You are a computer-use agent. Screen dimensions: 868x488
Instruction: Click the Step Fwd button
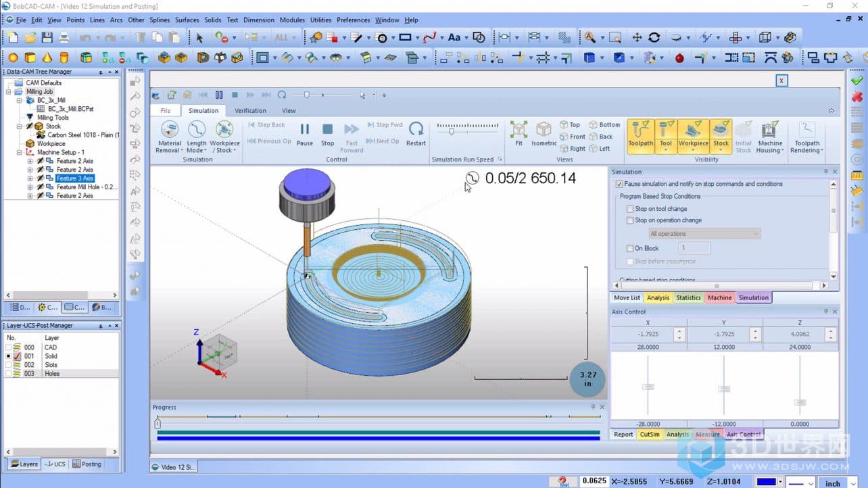click(x=384, y=125)
